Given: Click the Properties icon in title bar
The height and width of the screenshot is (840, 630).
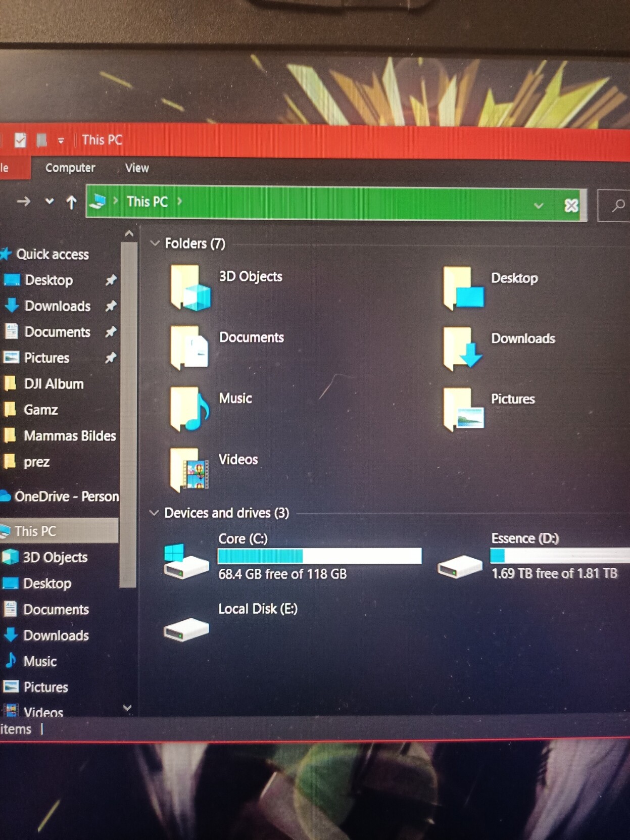Looking at the screenshot, I should click(x=20, y=140).
